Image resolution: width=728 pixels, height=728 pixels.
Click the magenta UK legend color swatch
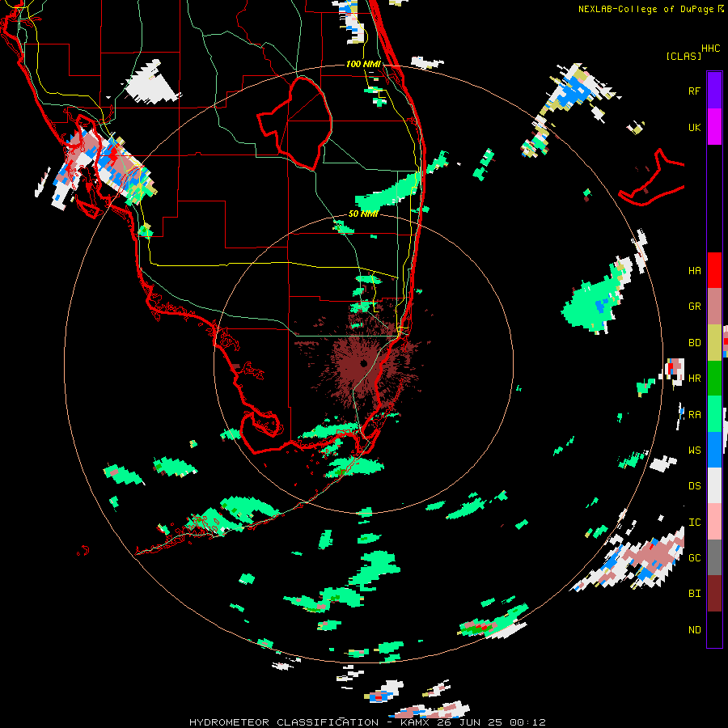coord(714,126)
